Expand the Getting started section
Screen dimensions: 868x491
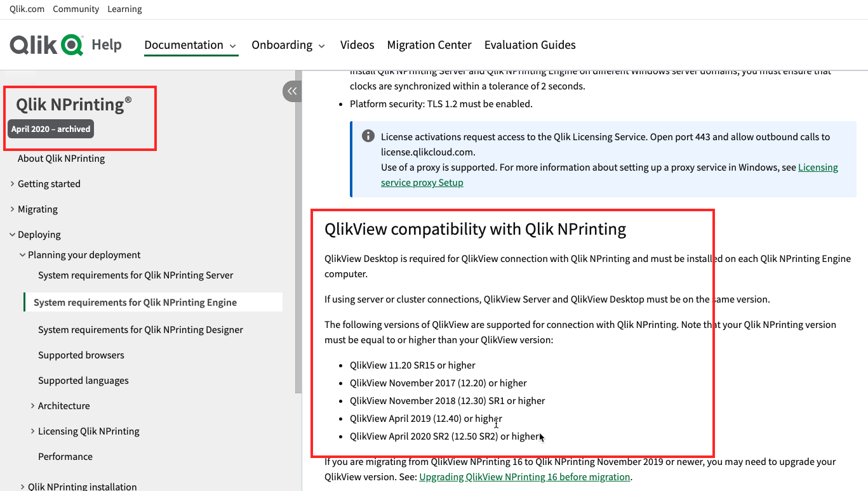point(12,184)
